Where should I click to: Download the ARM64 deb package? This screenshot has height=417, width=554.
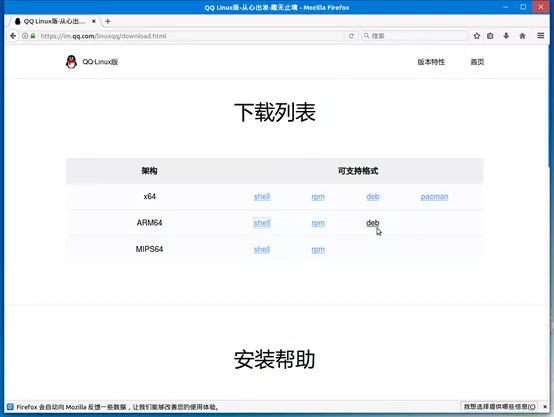(372, 223)
